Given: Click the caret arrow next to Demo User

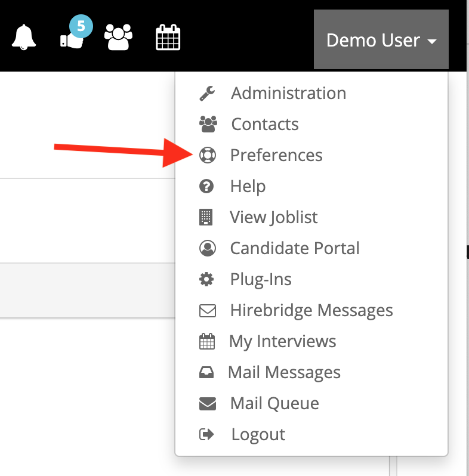Looking at the screenshot, I should [x=432, y=42].
